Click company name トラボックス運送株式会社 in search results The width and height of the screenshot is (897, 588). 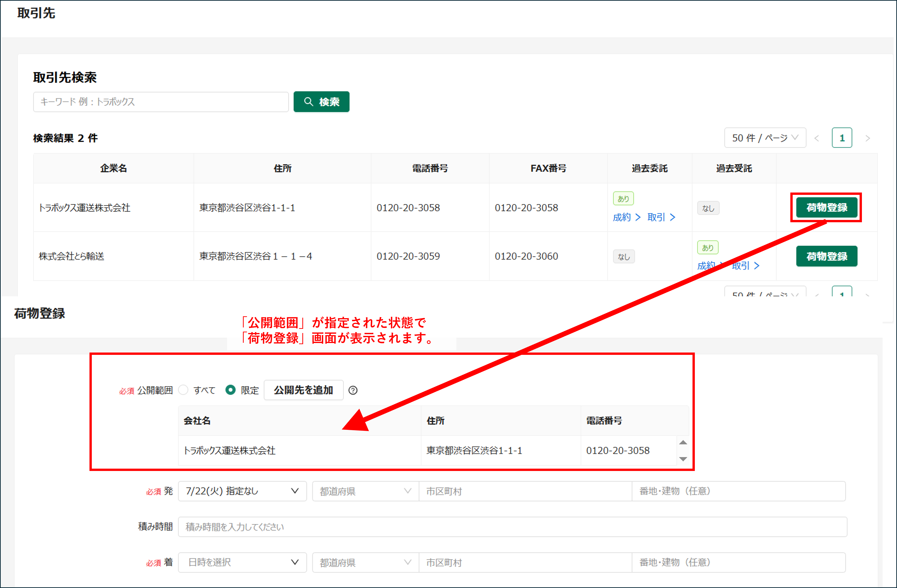click(84, 208)
